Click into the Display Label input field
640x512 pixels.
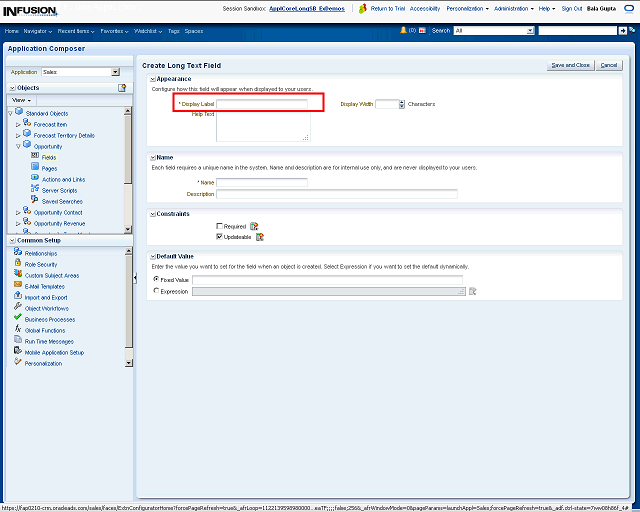pyautogui.click(x=262, y=103)
